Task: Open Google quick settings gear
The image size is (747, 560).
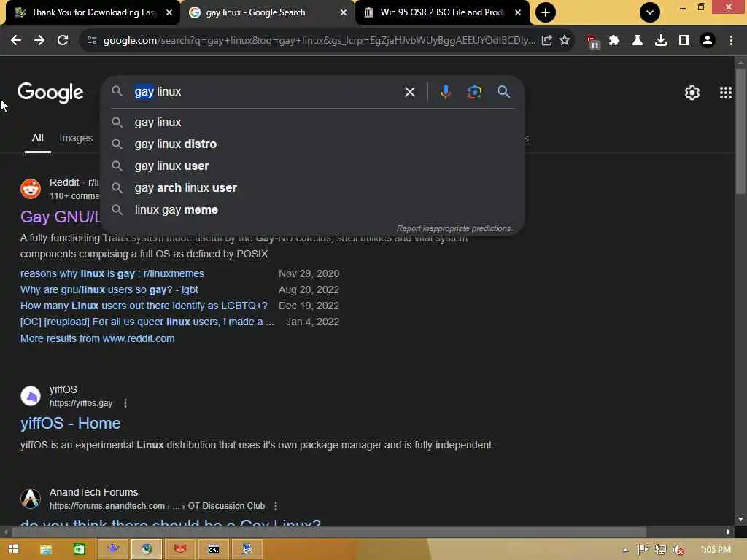Action: click(x=692, y=93)
